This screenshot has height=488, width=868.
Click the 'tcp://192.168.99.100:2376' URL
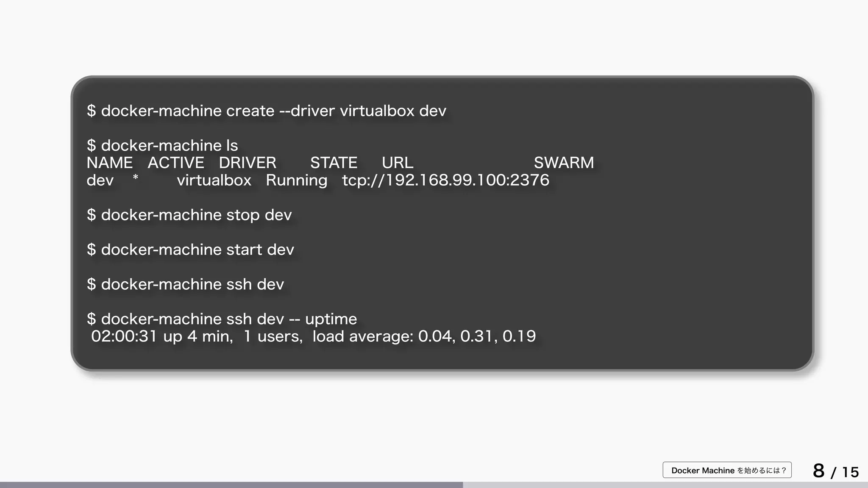446,181
